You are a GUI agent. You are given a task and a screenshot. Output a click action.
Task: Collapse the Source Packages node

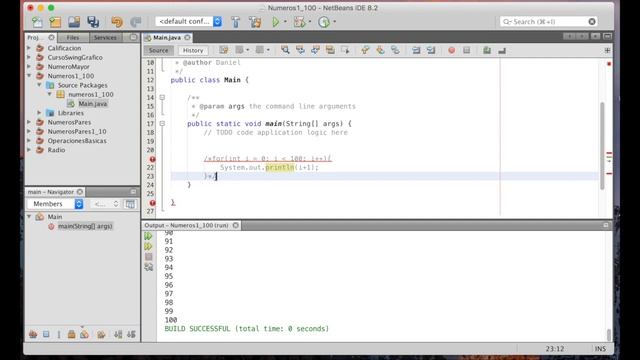[x=39, y=85]
